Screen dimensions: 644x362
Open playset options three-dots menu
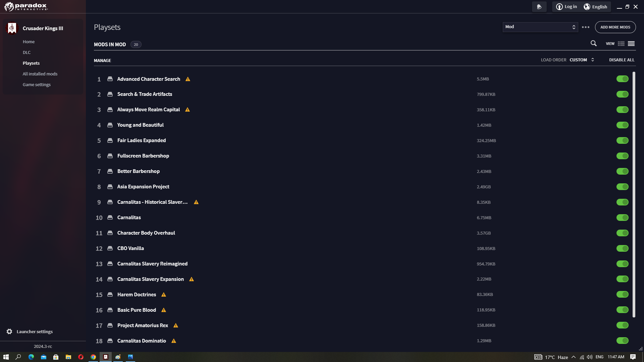tap(586, 27)
